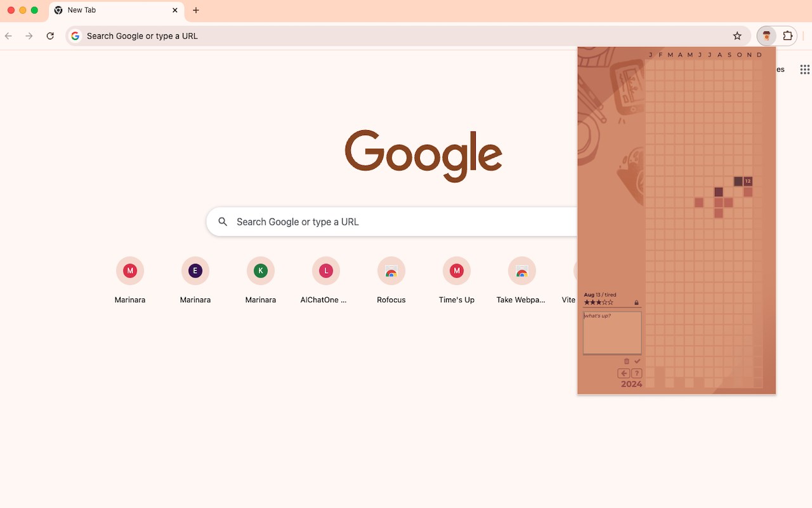Set mood rating to four stars
This screenshot has width=812, height=508.
pos(605,303)
